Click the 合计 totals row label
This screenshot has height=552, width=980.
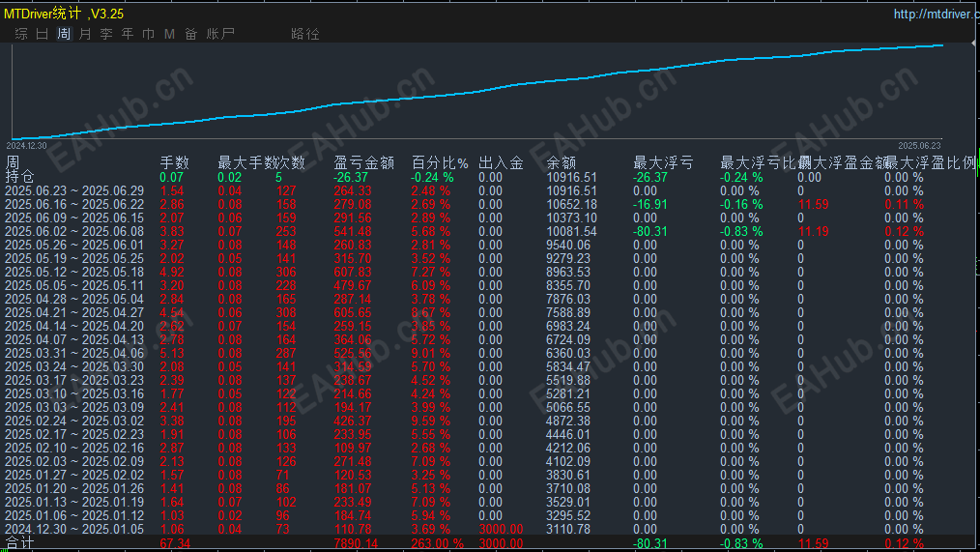pyautogui.click(x=19, y=542)
